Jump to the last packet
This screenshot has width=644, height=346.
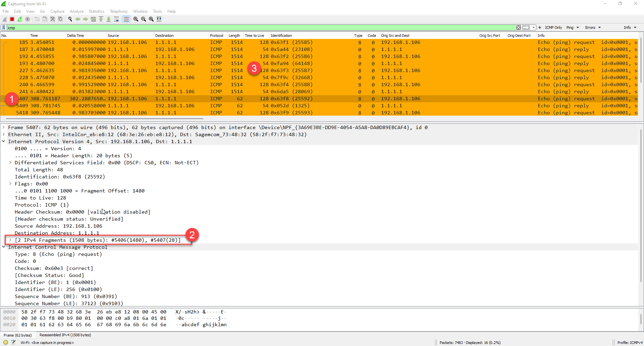click(109, 19)
